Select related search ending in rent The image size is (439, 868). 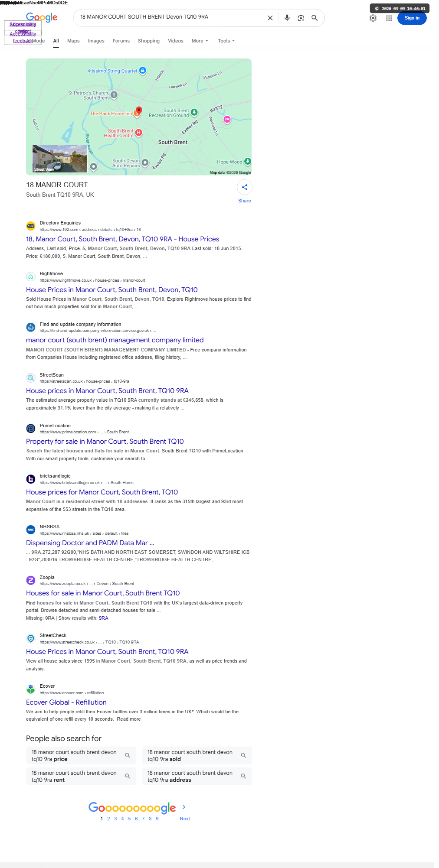tap(81, 776)
